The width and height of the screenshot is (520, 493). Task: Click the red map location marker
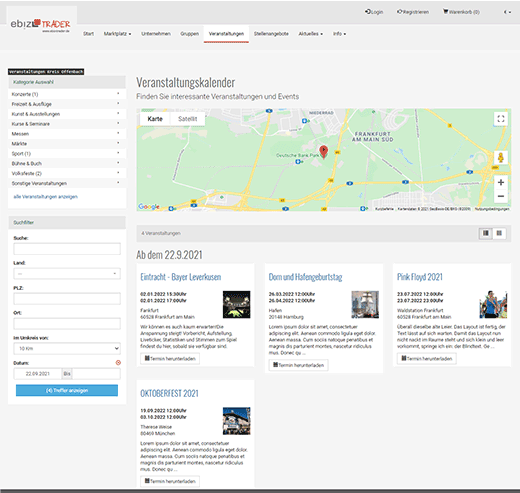point(323,151)
